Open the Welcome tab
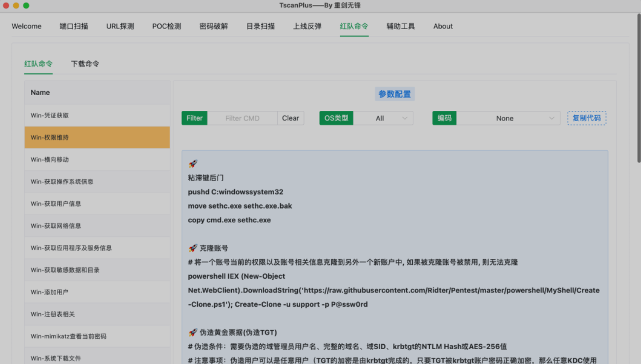Image resolution: width=641 pixels, height=364 pixels. [x=27, y=26]
